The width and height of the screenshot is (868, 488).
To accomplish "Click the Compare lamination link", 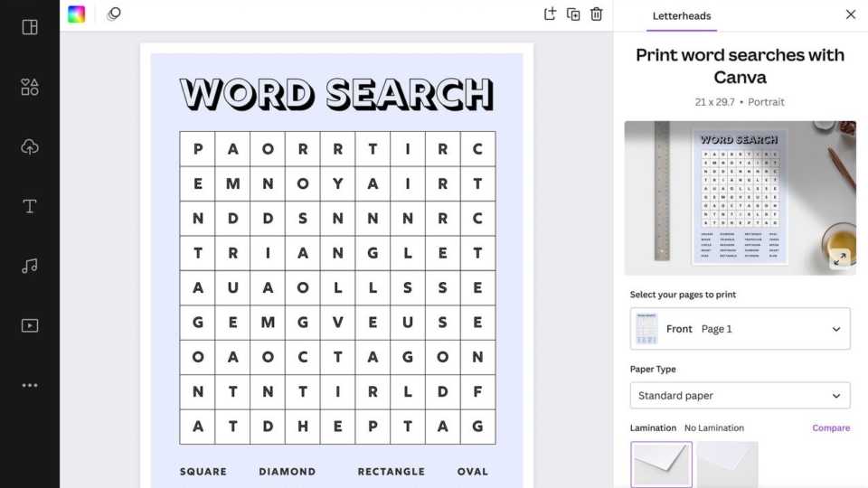I will [830, 428].
